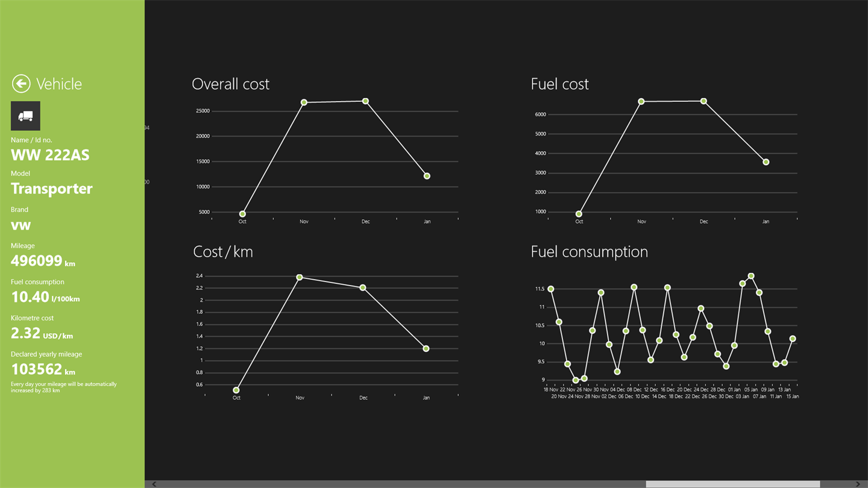Viewport: 868px width, 488px height.
Task: Click the back arrow next to Vehicle
Action: click(21, 84)
